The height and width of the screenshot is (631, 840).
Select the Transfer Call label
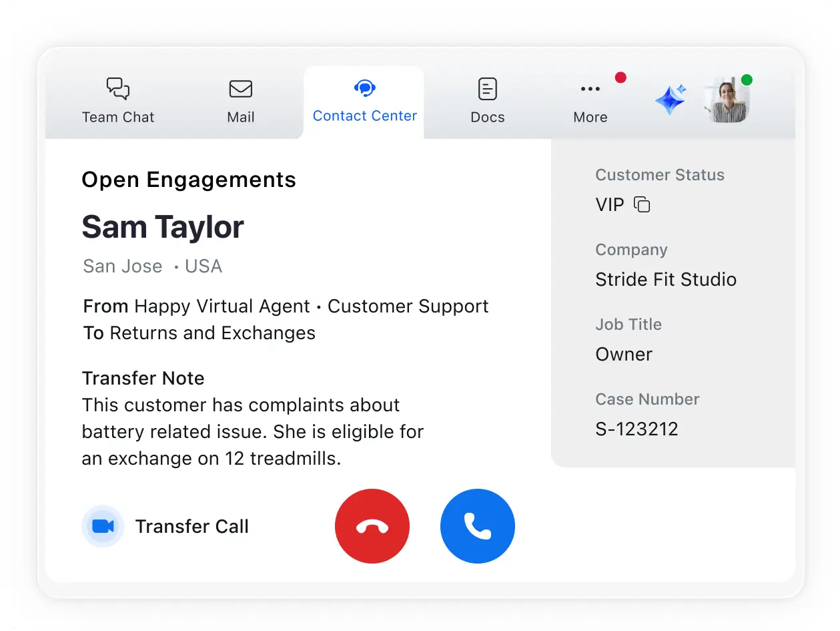pyautogui.click(x=192, y=526)
